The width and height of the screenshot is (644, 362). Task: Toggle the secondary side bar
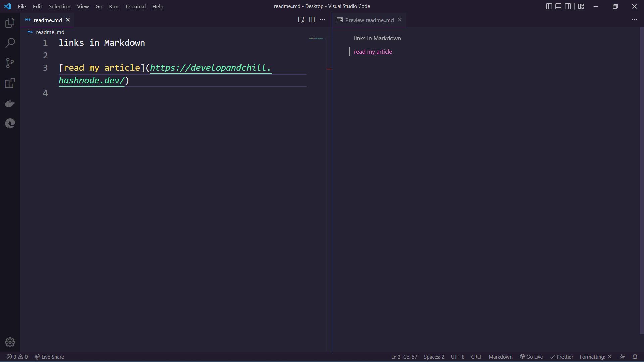[568, 6]
